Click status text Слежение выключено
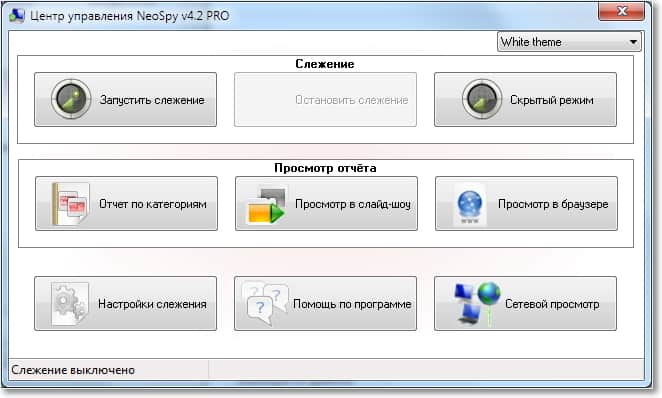The width and height of the screenshot is (662, 398). point(73,370)
